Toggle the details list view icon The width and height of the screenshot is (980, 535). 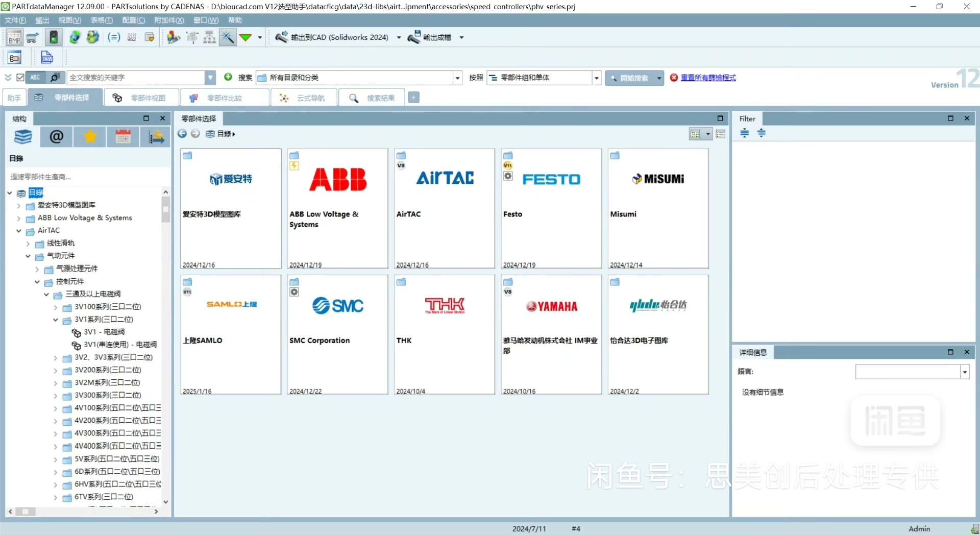tap(721, 134)
